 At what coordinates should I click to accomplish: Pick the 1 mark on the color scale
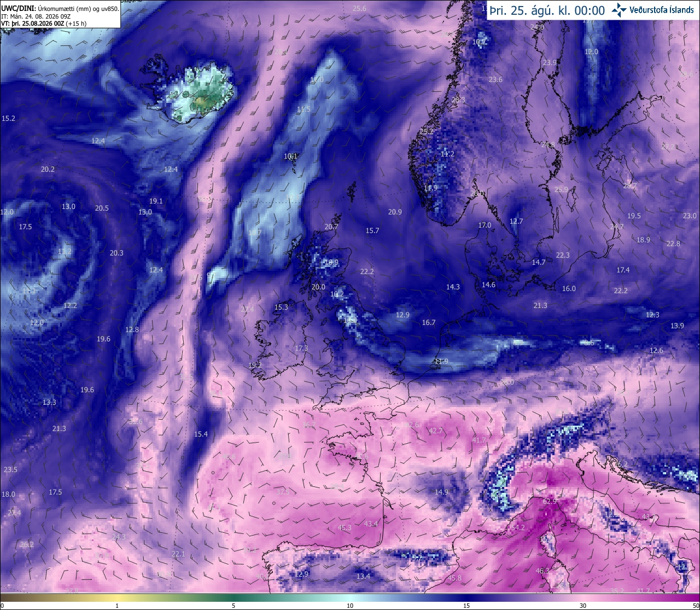(117, 606)
